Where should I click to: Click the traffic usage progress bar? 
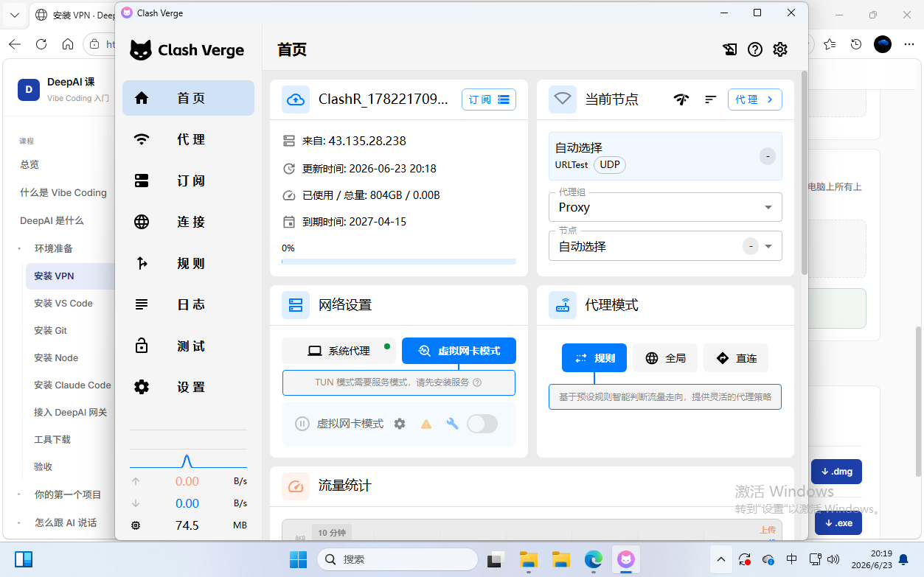(x=399, y=261)
